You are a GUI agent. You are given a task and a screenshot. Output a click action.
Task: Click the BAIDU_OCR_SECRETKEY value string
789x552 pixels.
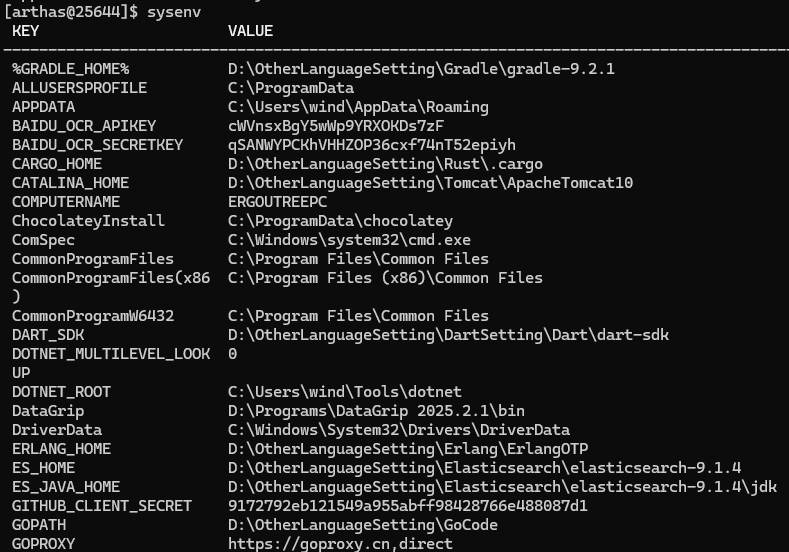pos(372,145)
